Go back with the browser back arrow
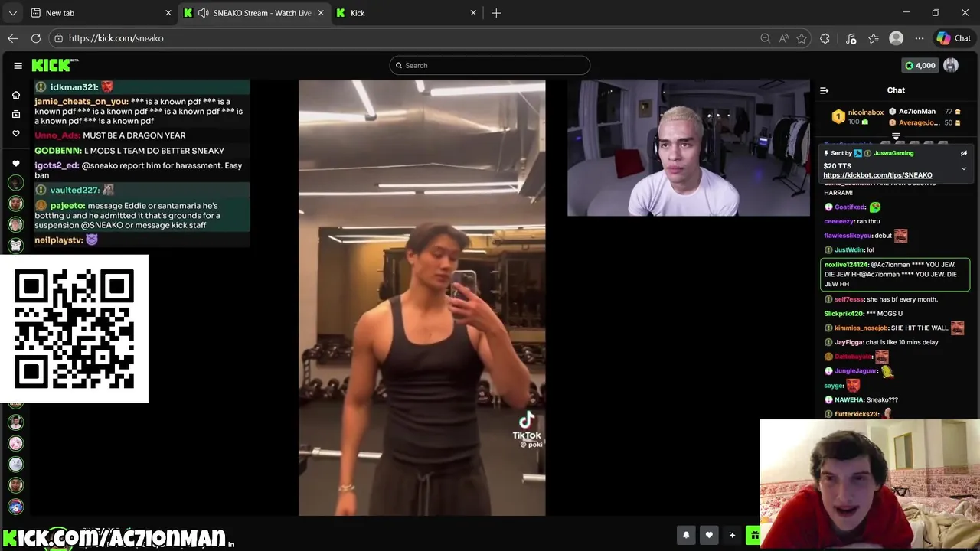 [x=13, y=38]
